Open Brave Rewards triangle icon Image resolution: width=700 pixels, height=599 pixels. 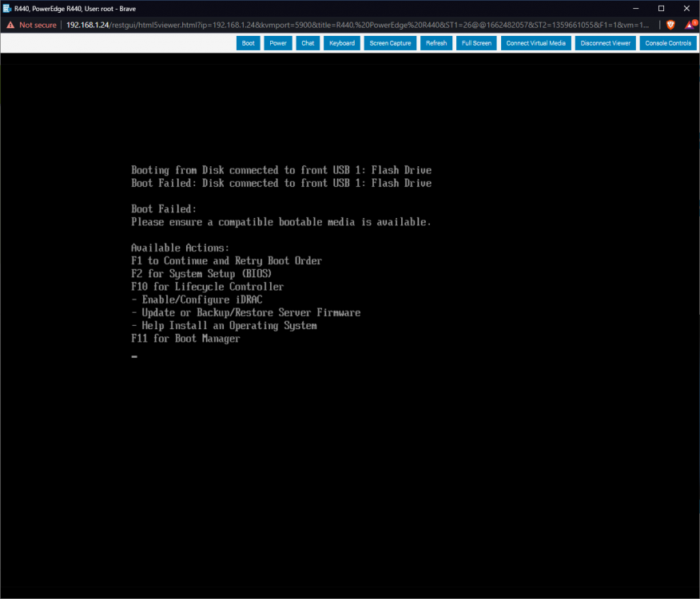690,25
